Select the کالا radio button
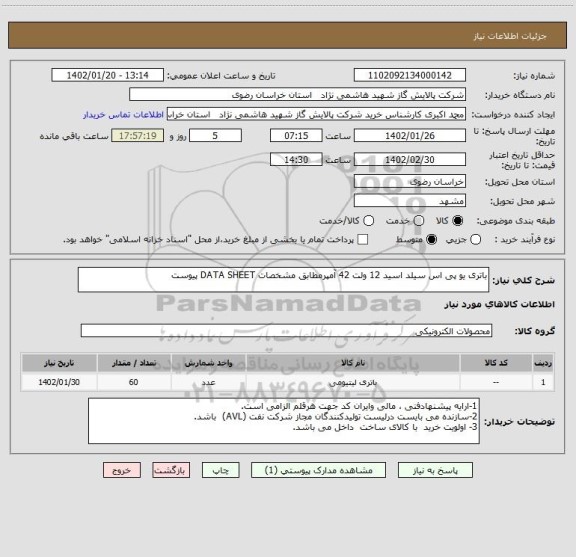Image resolution: width=576 pixels, height=557 pixels. tap(458, 220)
